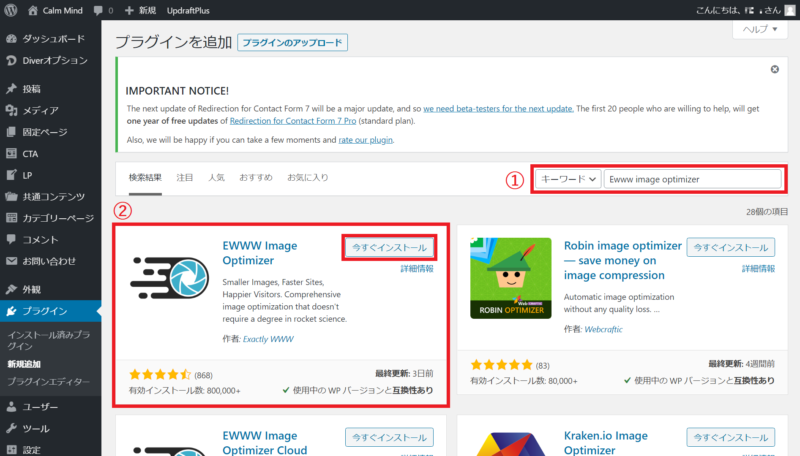Click the plus New (新規) icon
800x456 pixels.
click(x=129, y=10)
